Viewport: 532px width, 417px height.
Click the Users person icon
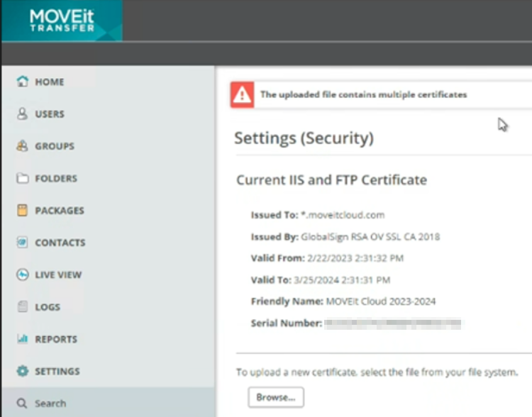tap(23, 113)
